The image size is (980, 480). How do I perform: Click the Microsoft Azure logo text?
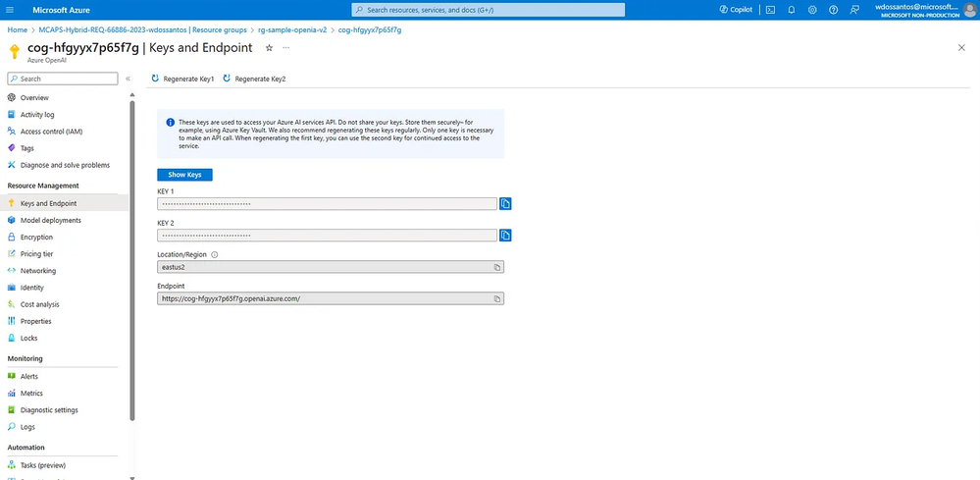click(x=61, y=10)
